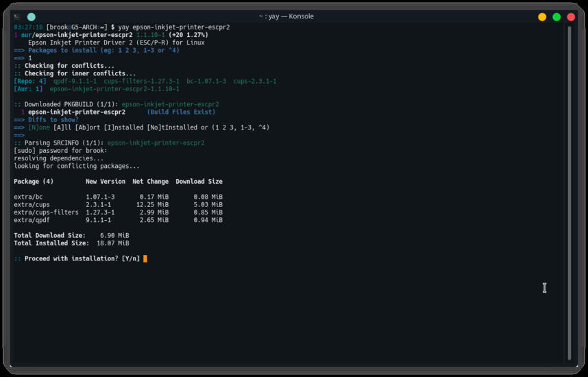Screen dimensions: 588x377
Task: Click the '2.65 MiB' net change value
Action: point(154,220)
